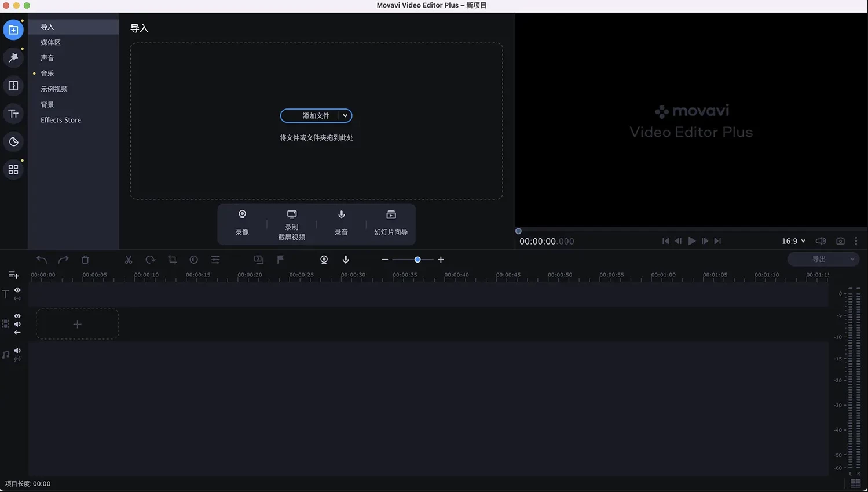868x492 pixels.
Task: Open the Transitions panel in sidebar
Action: coord(13,86)
